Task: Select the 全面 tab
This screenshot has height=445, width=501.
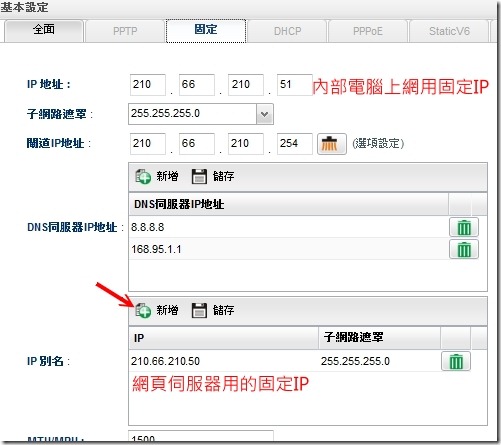Action: point(44,30)
